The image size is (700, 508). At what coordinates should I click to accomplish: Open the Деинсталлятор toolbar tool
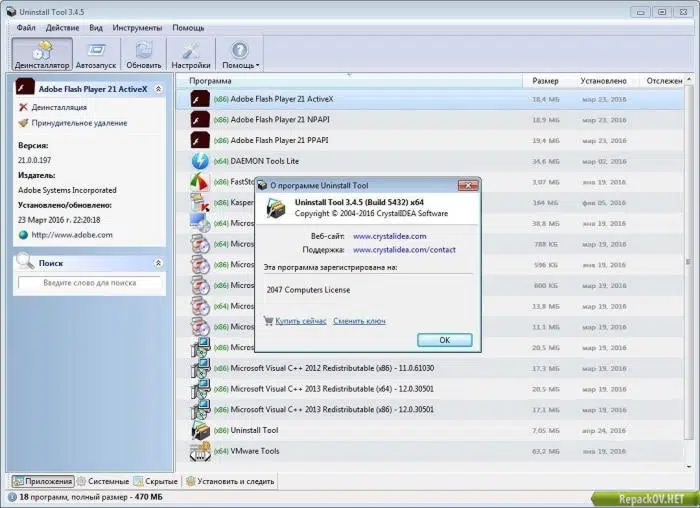click(x=42, y=54)
